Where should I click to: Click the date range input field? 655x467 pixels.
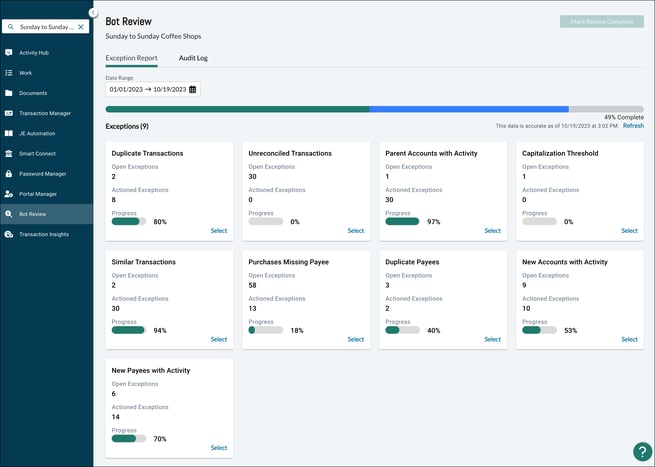coord(146,89)
